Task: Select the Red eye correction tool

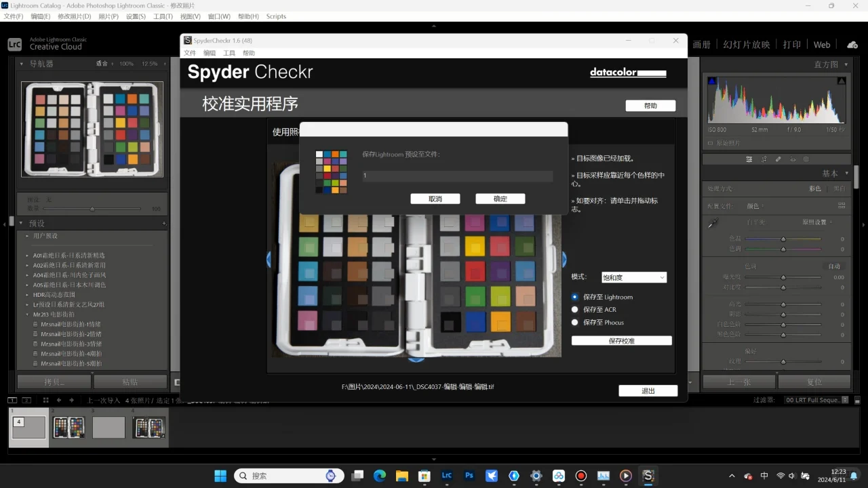Action: tap(793, 159)
